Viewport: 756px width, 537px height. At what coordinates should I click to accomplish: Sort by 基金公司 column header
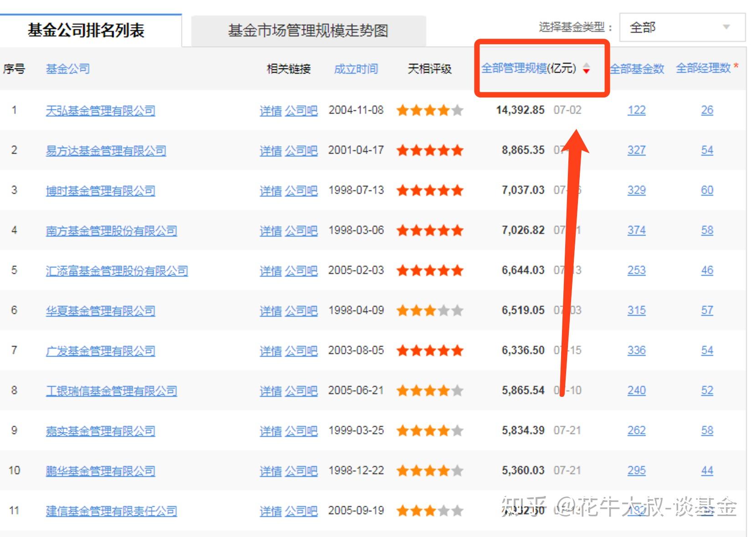point(68,69)
